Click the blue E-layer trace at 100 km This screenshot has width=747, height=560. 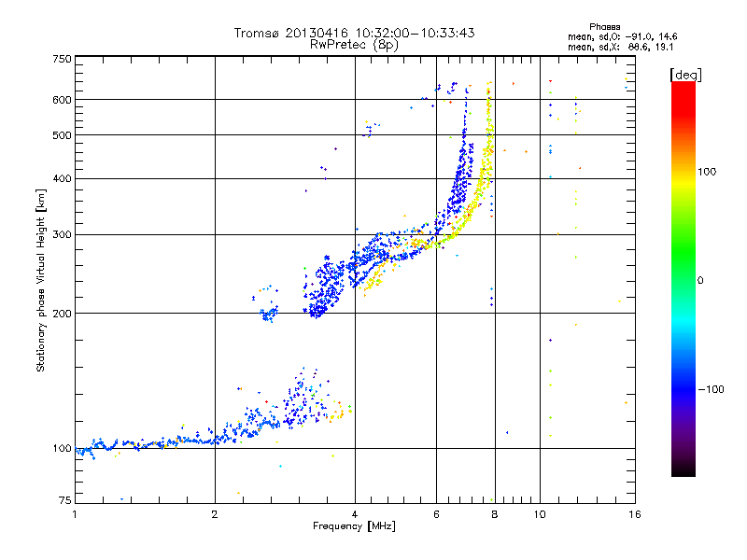pyautogui.click(x=143, y=444)
